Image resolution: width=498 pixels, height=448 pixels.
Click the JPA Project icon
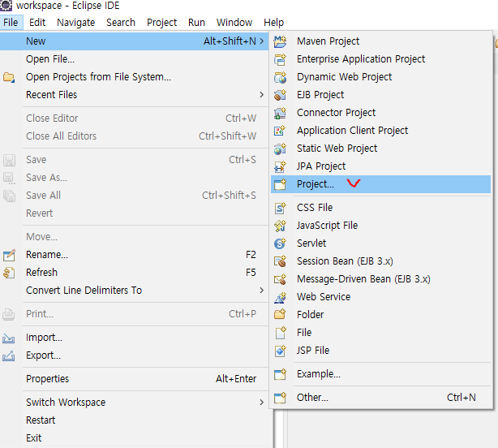pos(280,166)
